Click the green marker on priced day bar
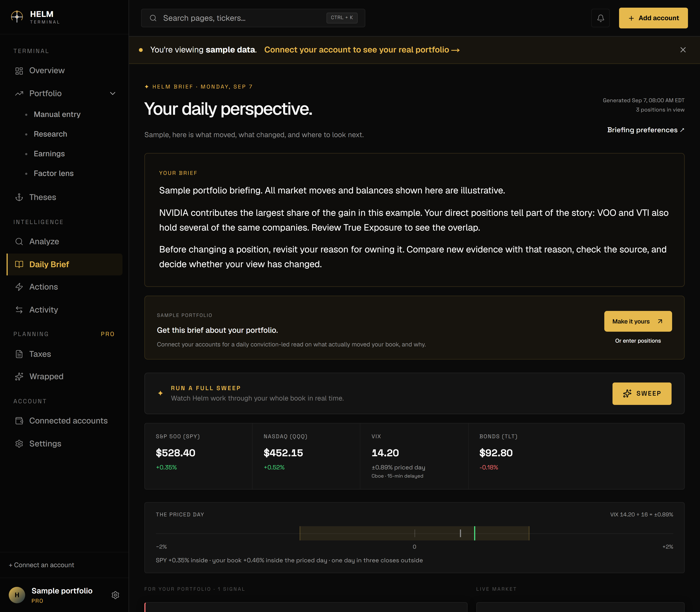 coord(474,533)
